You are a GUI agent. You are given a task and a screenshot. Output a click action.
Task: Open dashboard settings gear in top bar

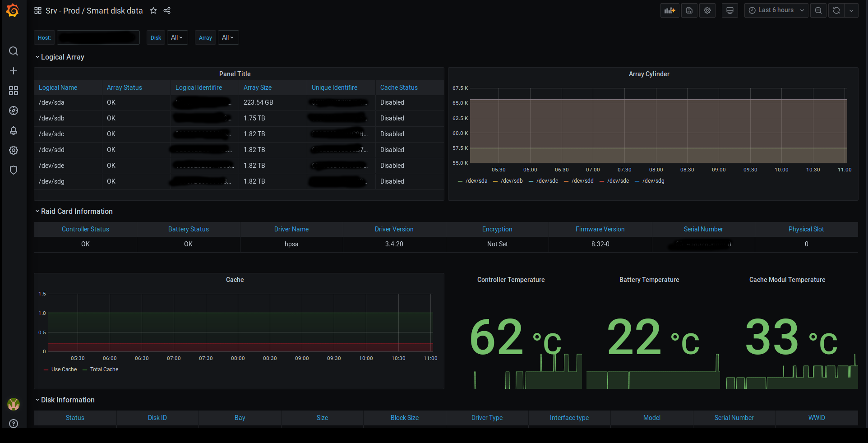pyautogui.click(x=707, y=10)
